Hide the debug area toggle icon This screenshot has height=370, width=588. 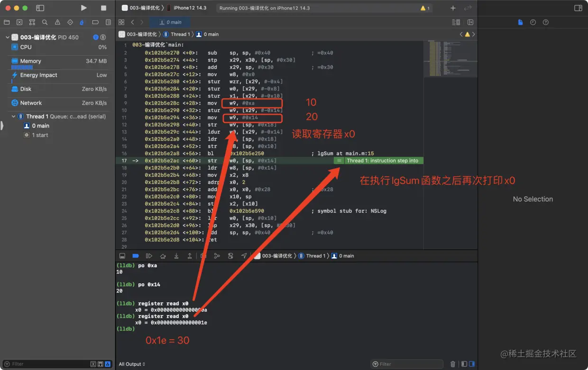[x=122, y=256]
